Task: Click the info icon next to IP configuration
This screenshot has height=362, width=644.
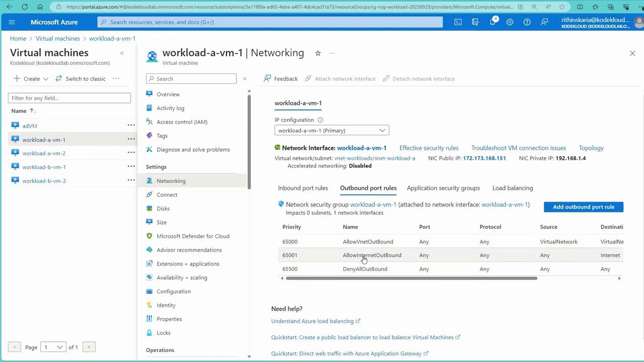Action: point(320,120)
